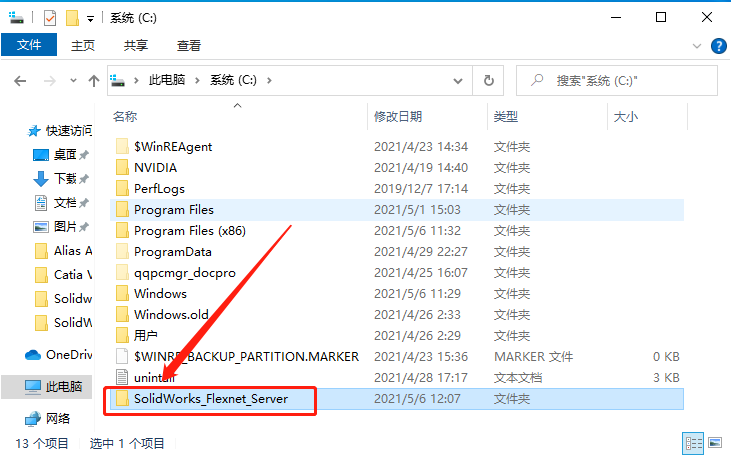Sort by the 名称 column header
The width and height of the screenshot is (731, 456).
[x=125, y=116]
